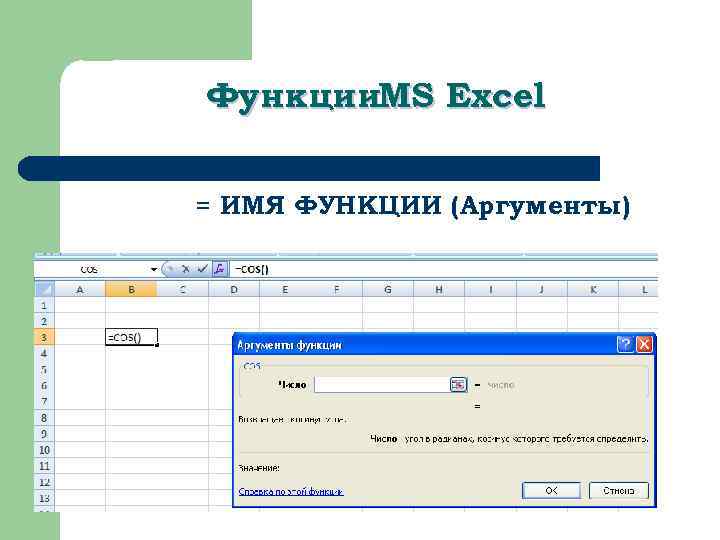The width and height of the screenshot is (720, 540).
Task: Select row 9 header
Action: [x=45, y=434]
